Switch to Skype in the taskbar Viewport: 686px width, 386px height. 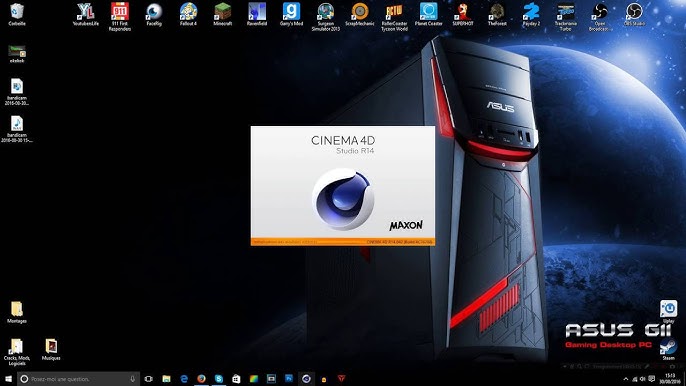pyautogui.click(x=219, y=379)
